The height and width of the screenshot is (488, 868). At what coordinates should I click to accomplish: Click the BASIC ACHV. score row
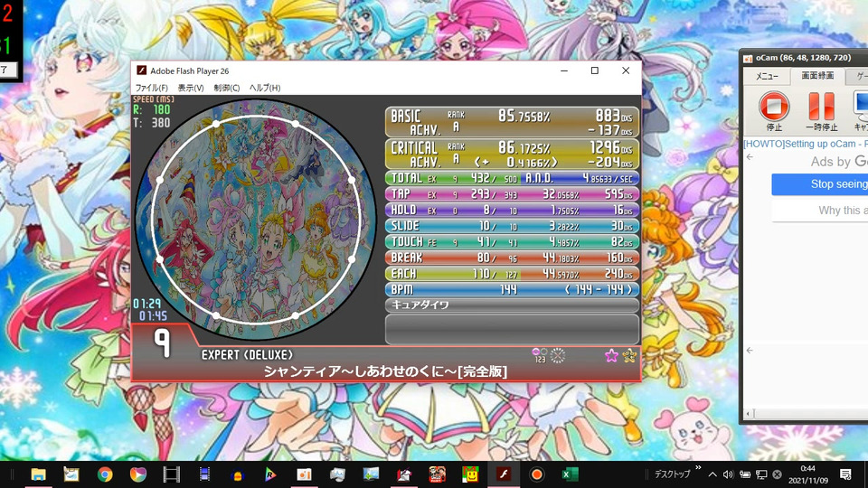point(512,122)
